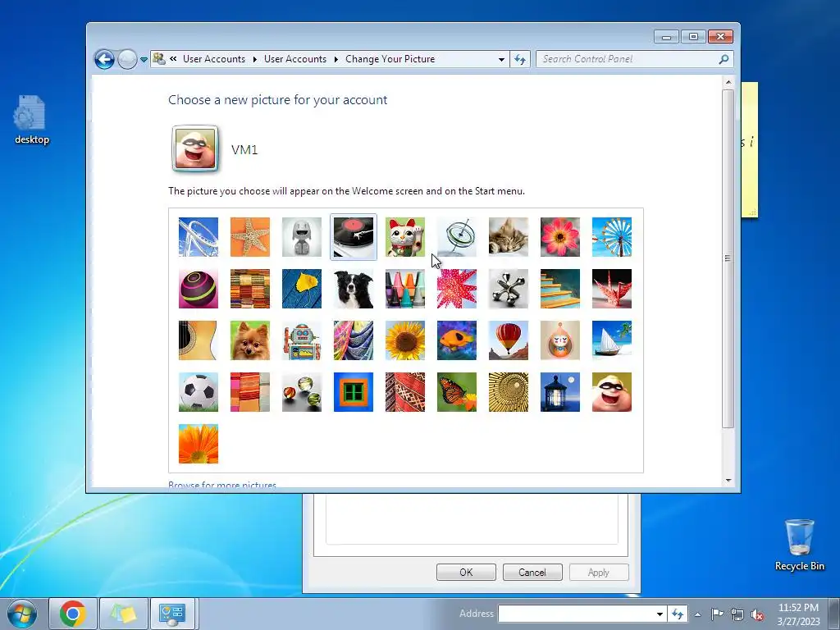Refresh the Control Panel page
The image size is (840, 630).
[x=519, y=59]
